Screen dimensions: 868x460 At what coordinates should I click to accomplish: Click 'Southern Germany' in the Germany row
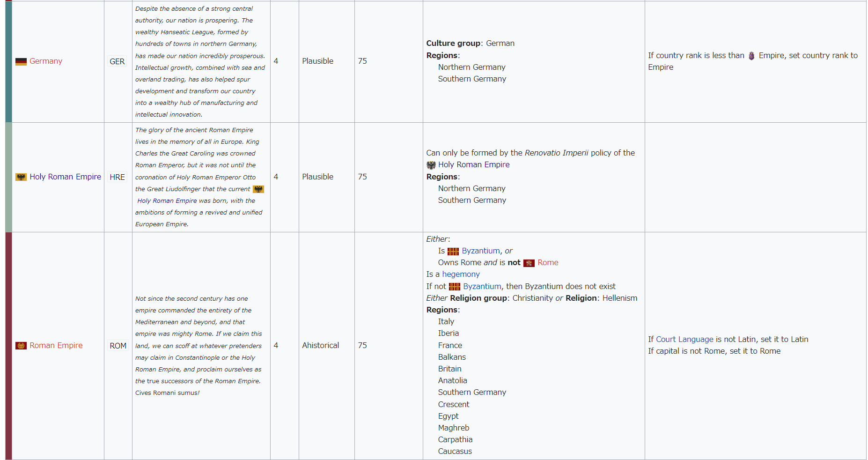point(472,79)
